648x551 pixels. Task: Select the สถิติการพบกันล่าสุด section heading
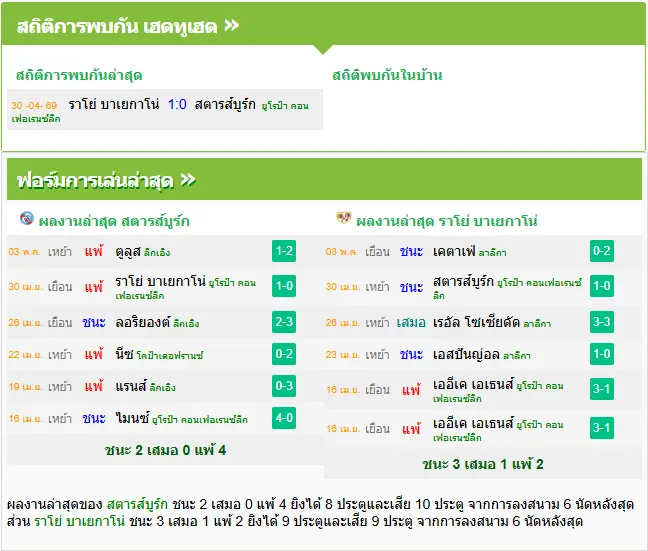click(79, 75)
